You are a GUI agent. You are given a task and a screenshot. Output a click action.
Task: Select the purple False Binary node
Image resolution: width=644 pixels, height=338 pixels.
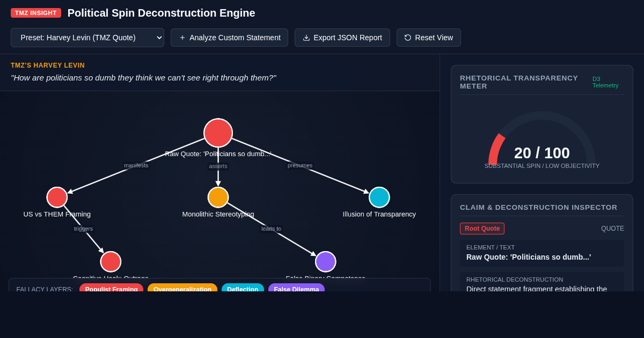point(325,262)
